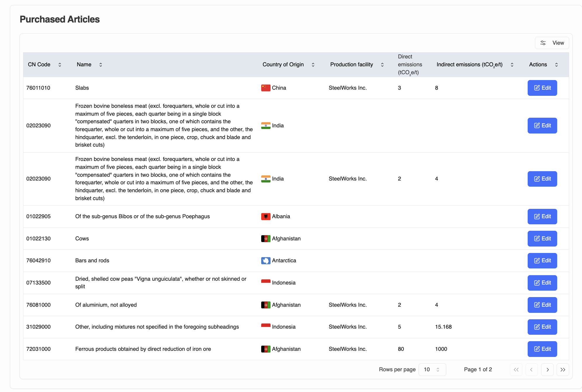The height and width of the screenshot is (392, 582).
Task: Edit the Albania sub-genus Bibos row
Action: (542, 216)
